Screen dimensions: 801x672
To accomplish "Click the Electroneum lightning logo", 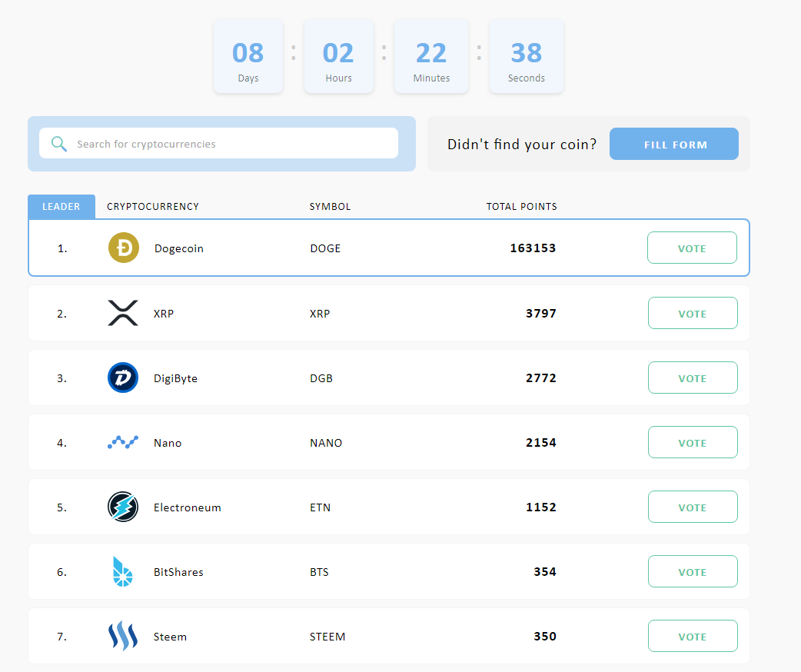I will (x=123, y=507).
